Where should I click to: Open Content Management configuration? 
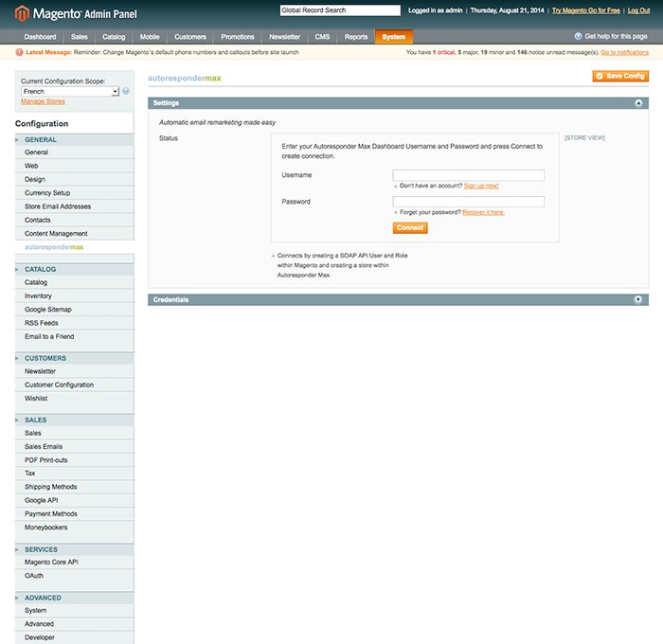point(75,233)
